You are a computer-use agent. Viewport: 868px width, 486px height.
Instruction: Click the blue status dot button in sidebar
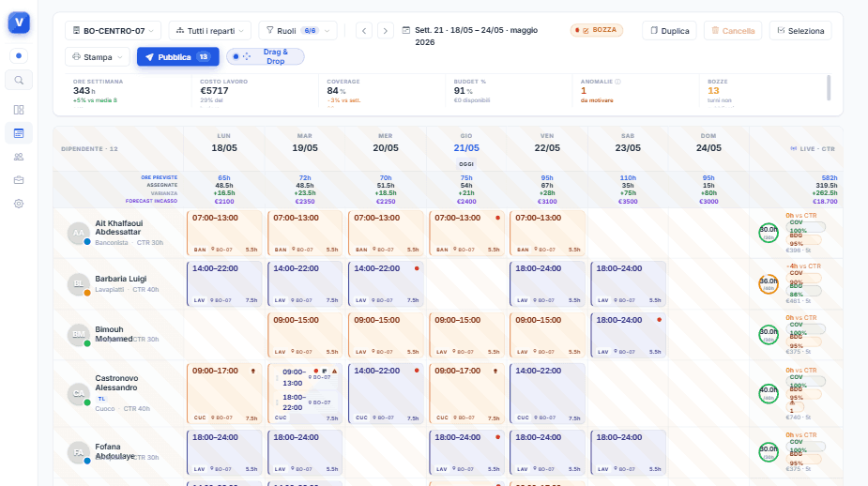point(19,56)
